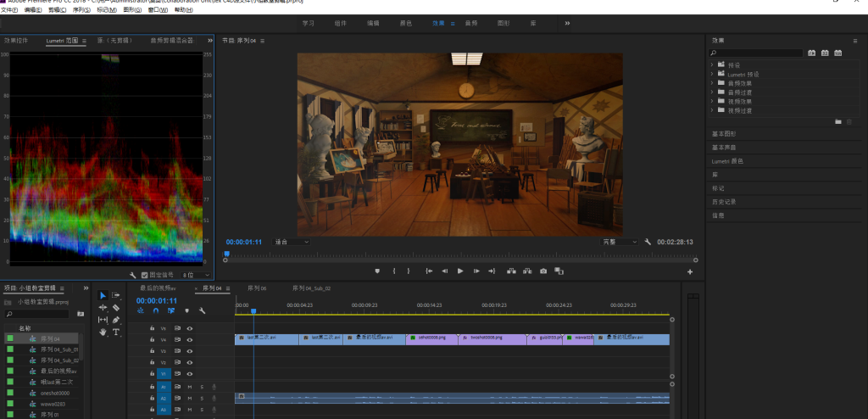Filter effects by accelerated effects icon
This screenshot has width=868, height=419.
(x=811, y=53)
